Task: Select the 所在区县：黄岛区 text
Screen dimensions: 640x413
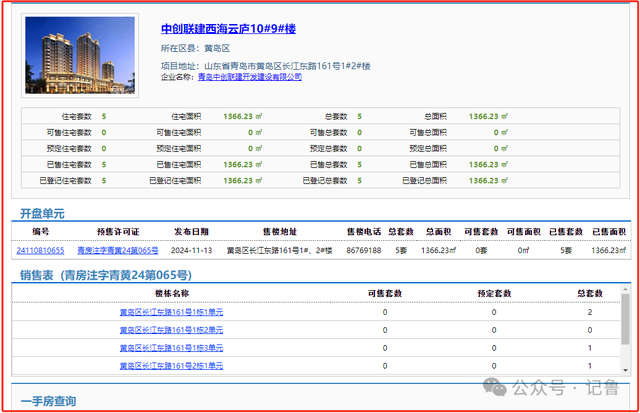Action: [x=196, y=49]
